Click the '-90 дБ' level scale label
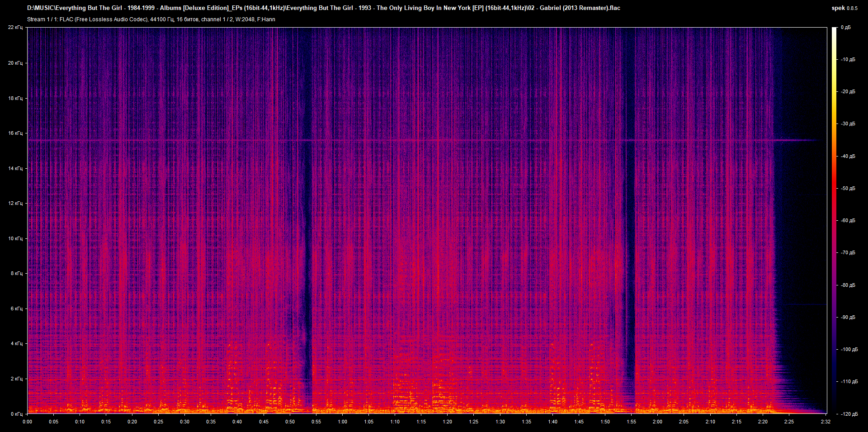The image size is (868, 432). click(848, 317)
